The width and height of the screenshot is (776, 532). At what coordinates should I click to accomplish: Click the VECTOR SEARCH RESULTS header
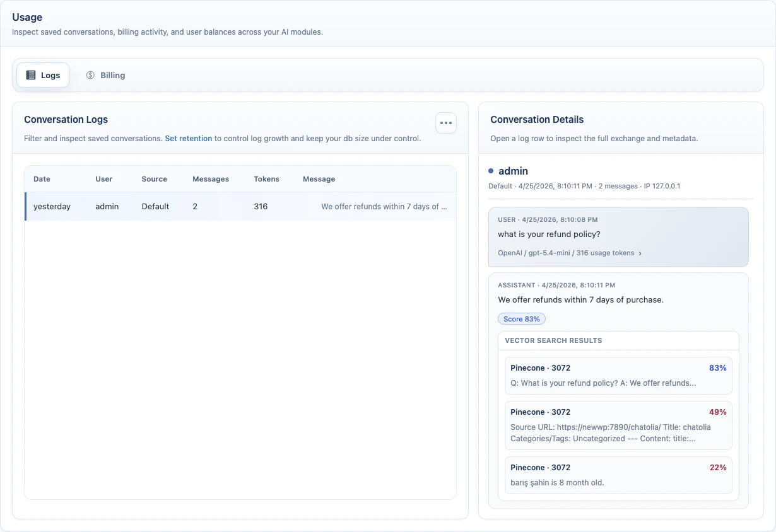(x=553, y=340)
